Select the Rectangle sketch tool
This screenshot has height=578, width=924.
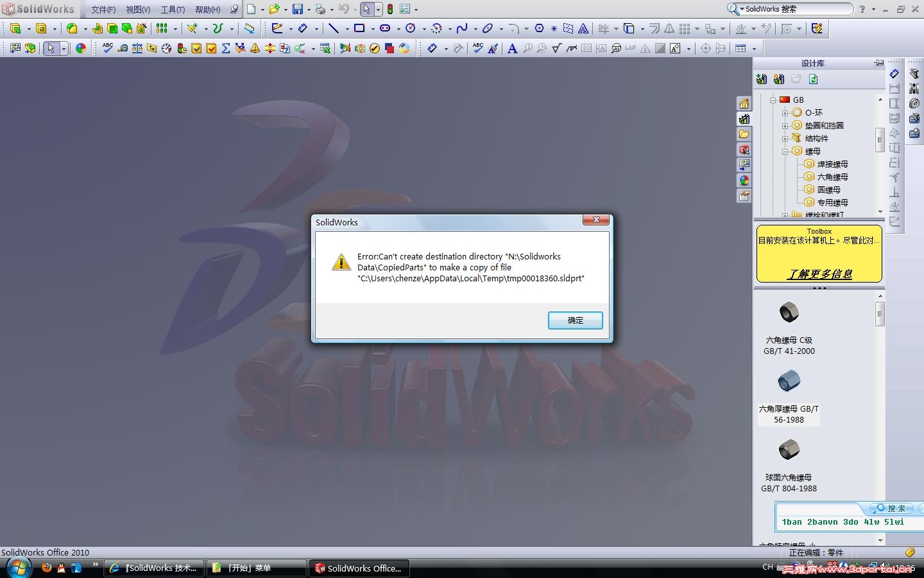point(359,28)
